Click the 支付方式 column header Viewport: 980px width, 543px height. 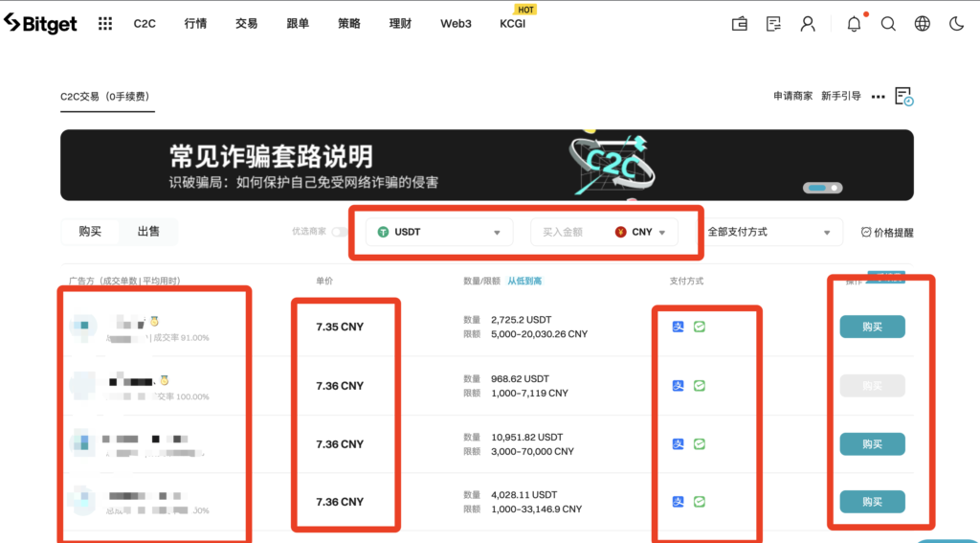coord(686,281)
